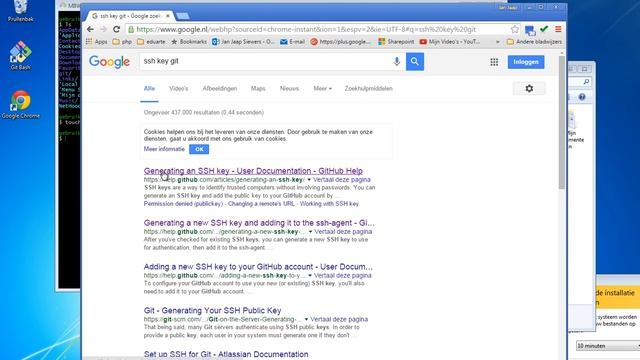Screen dimensions: 640x360
Task: Expand the first result's URL dropdown arrow
Action: pos(309,180)
